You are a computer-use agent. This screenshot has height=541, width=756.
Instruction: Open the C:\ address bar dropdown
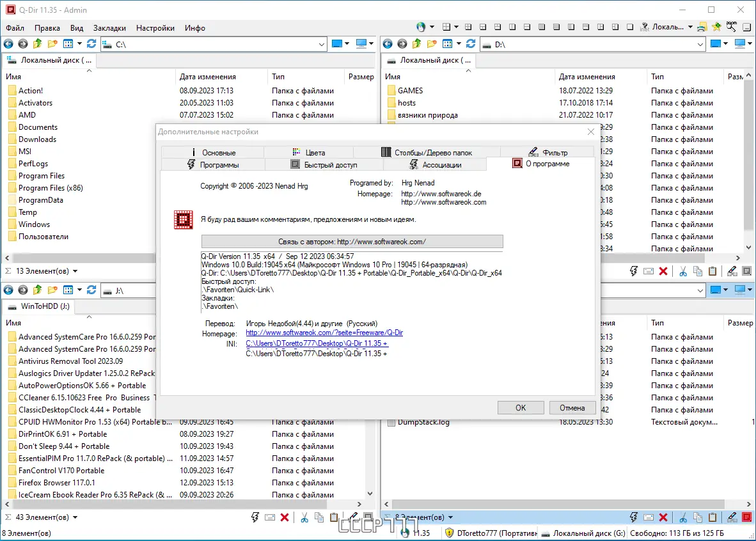322,44
